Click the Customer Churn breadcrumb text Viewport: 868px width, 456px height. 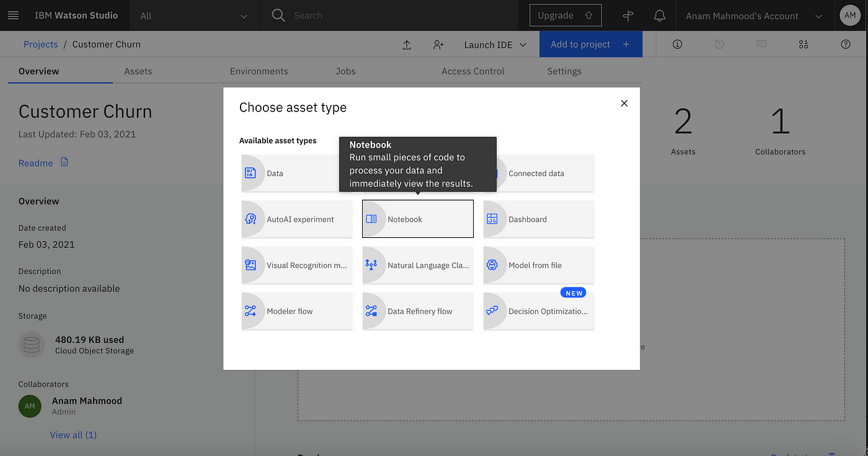click(x=107, y=45)
